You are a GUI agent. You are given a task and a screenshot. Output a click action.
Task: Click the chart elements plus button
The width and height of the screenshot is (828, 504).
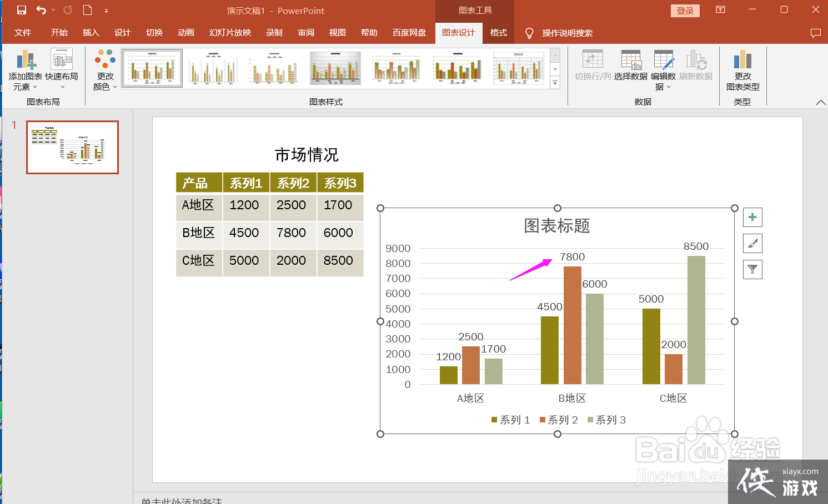(x=752, y=217)
